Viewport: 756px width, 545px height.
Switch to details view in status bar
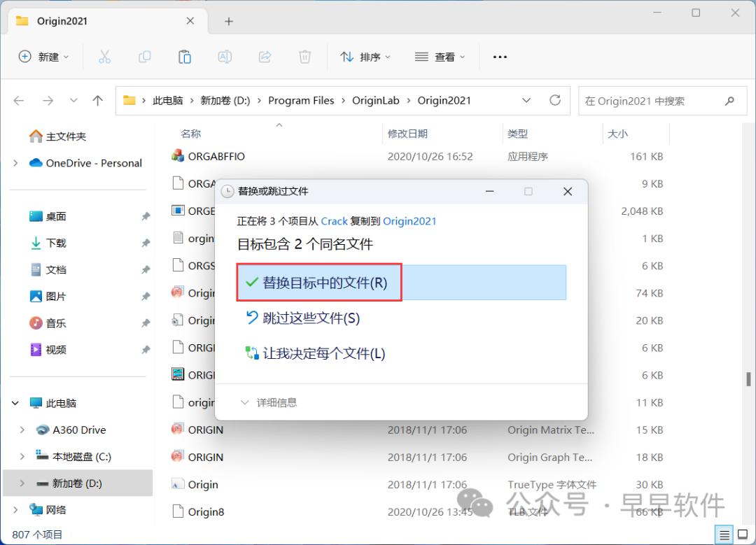coord(724,535)
